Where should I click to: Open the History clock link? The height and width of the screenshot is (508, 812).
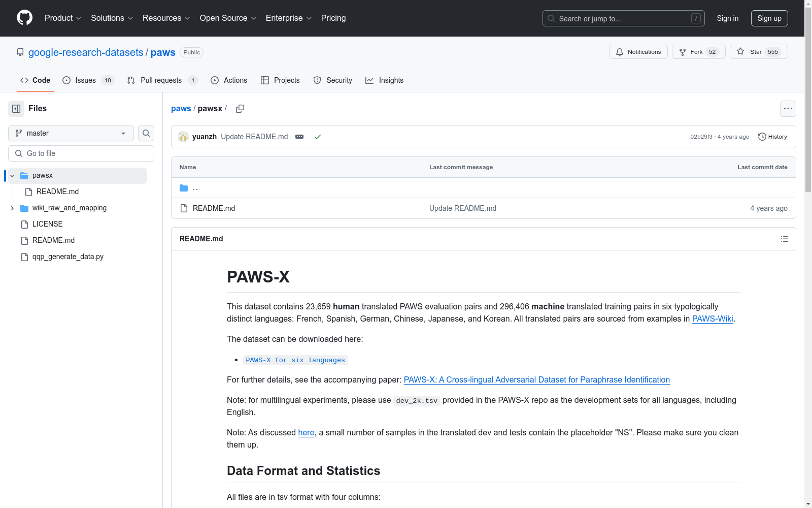click(x=772, y=137)
